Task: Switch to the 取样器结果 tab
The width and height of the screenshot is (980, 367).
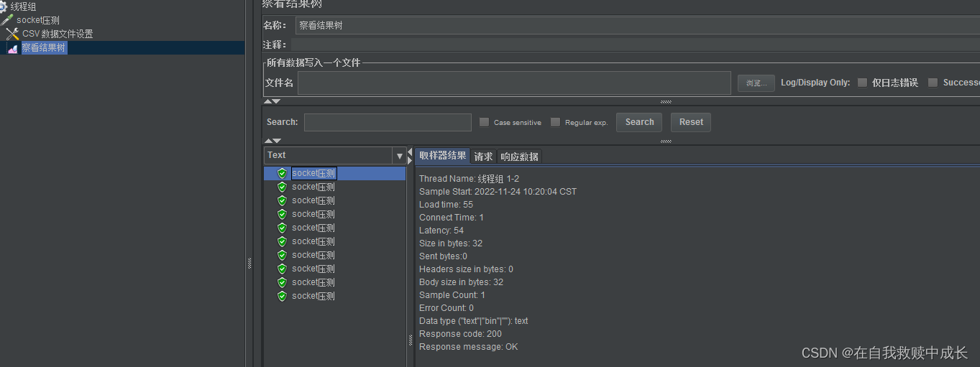Action: (443, 156)
